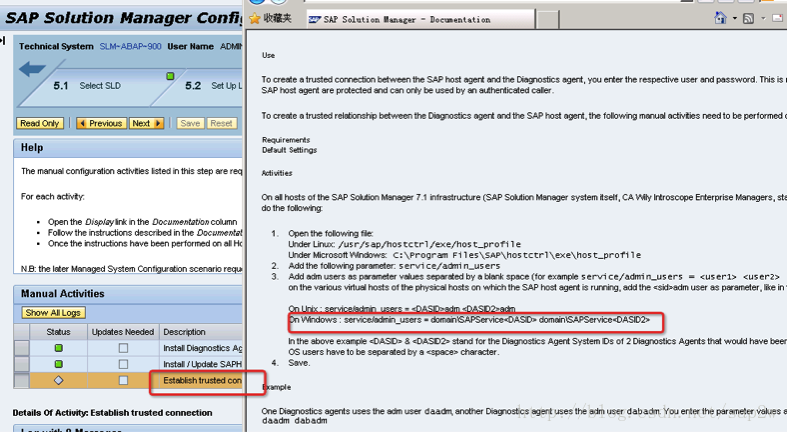
Task: Click the Help panel header
Action: pyautogui.click(x=128, y=148)
